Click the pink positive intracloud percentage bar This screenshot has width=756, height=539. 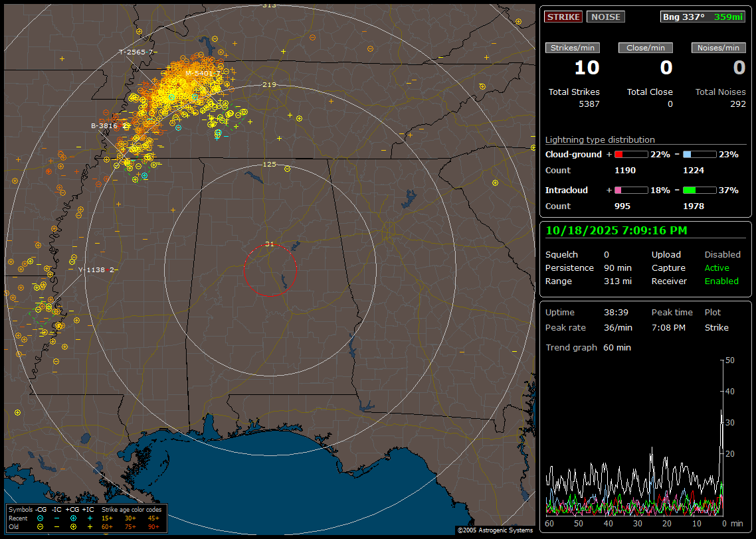tap(630, 190)
